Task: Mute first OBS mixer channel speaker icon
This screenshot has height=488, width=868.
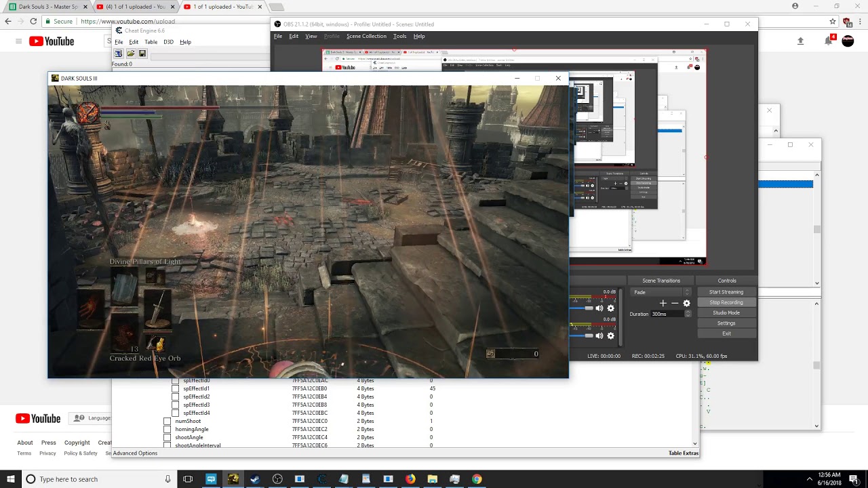Action: pos(599,308)
